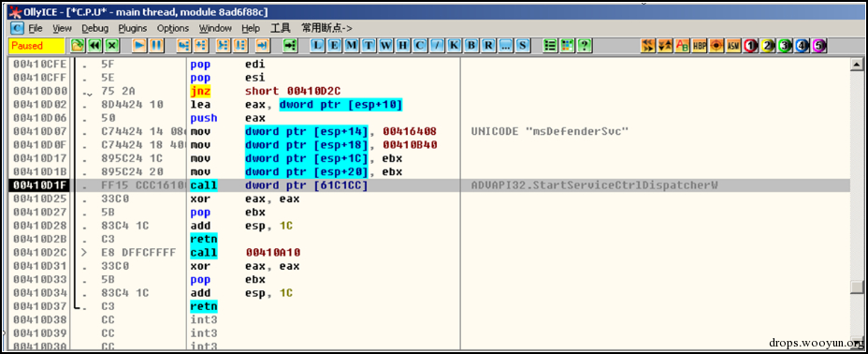This screenshot has height=354, width=868.
Task: Pause execution with the pause icon
Action: 156,46
